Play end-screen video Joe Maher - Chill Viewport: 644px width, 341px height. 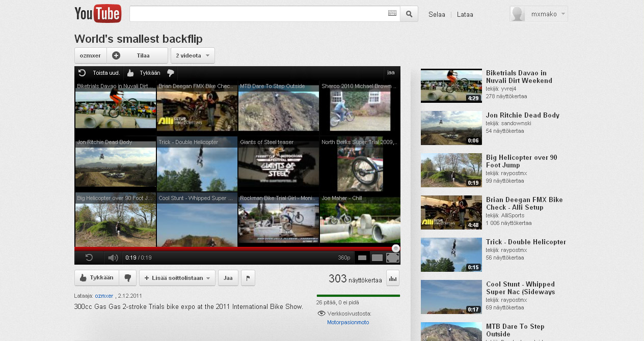(360, 220)
